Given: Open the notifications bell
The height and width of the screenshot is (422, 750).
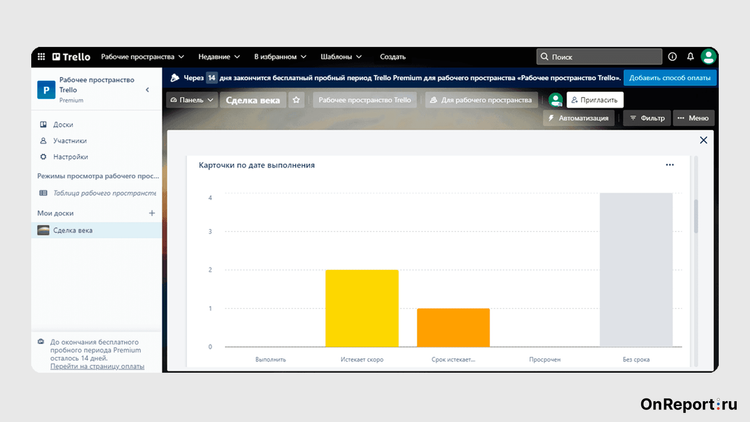Looking at the screenshot, I should [x=690, y=57].
